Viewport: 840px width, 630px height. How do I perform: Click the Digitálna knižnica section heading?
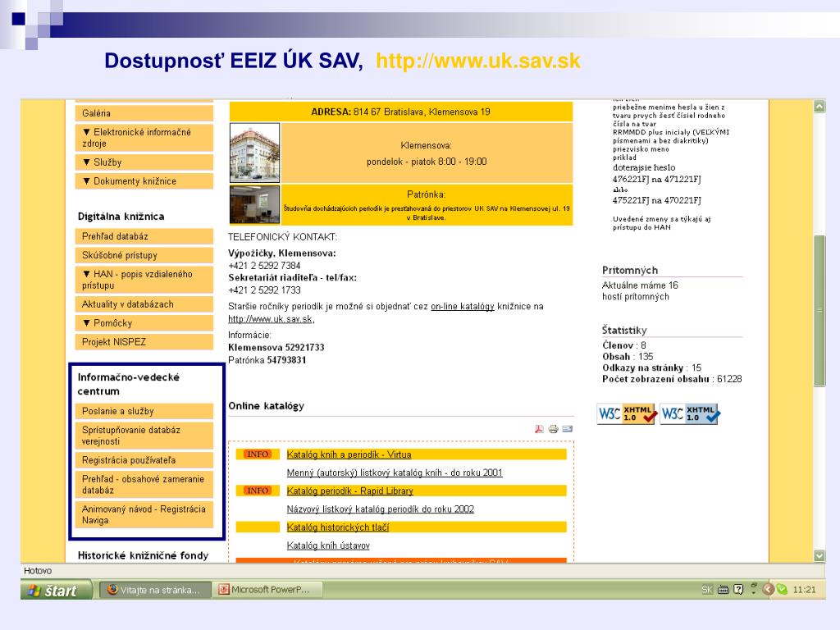pos(121,217)
